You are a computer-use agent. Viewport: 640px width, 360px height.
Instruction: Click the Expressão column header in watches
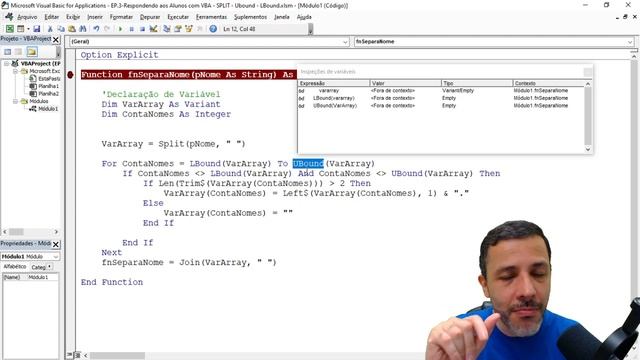334,83
